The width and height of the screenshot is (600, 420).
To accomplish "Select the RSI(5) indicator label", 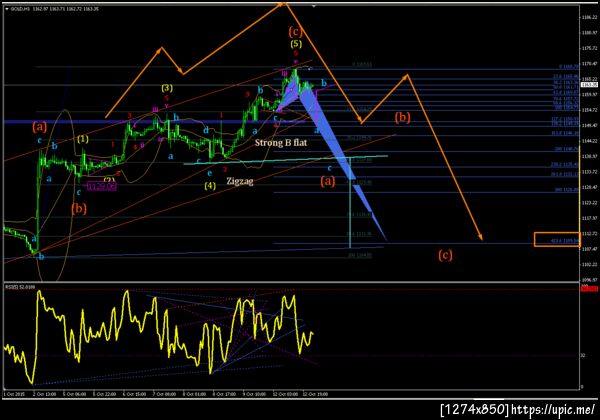I will pyautogui.click(x=20, y=287).
